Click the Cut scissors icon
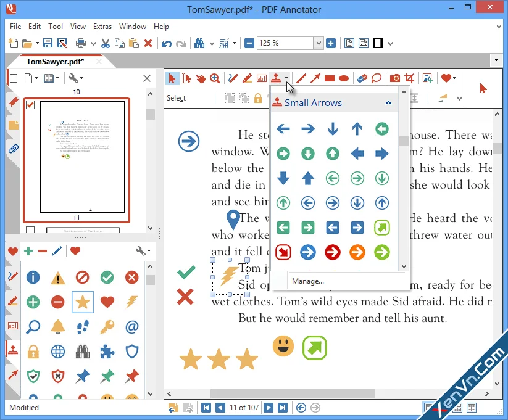508x420 pixels. click(x=106, y=43)
